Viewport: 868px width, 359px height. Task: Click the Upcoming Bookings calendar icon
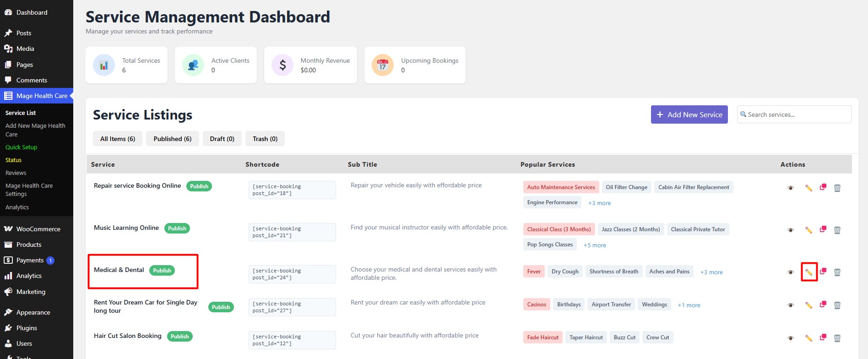tap(382, 65)
